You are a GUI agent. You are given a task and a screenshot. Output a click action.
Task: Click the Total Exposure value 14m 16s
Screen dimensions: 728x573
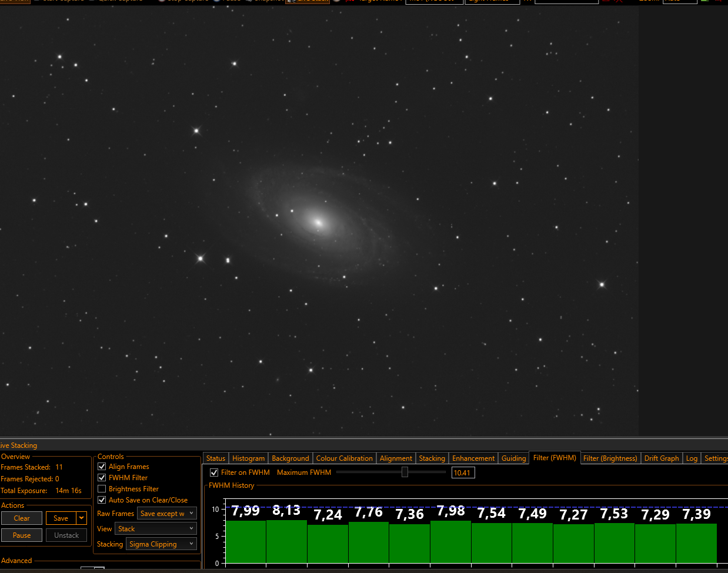pyautogui.click(x=68, y=491)
